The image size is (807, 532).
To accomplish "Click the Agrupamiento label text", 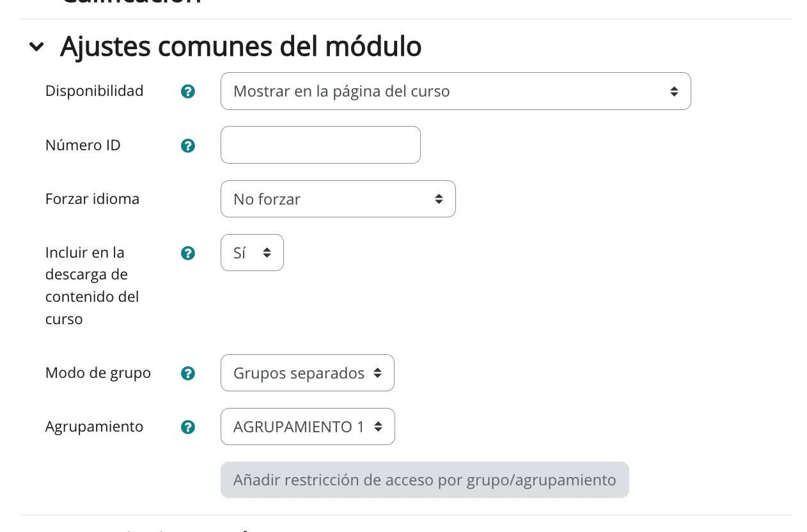I will click(x=94, y=426).
